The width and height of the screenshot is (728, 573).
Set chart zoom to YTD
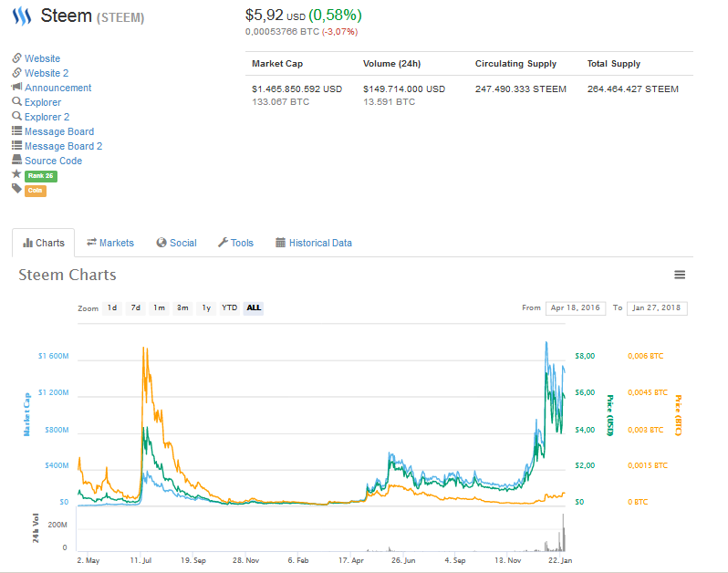tap(229, 307)
